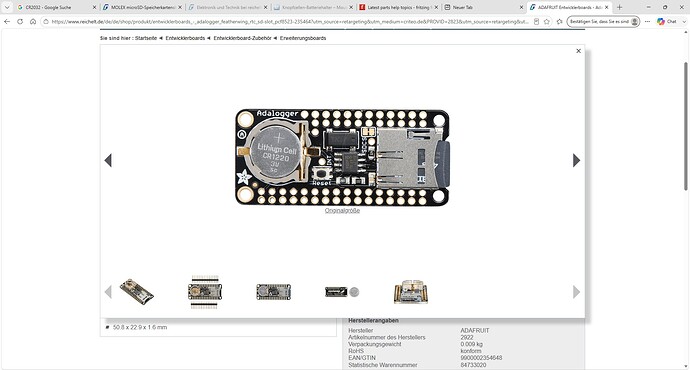690x370 pixels.
Task: Open the tab actions dropdown at far left
Action: coord(7,7)
